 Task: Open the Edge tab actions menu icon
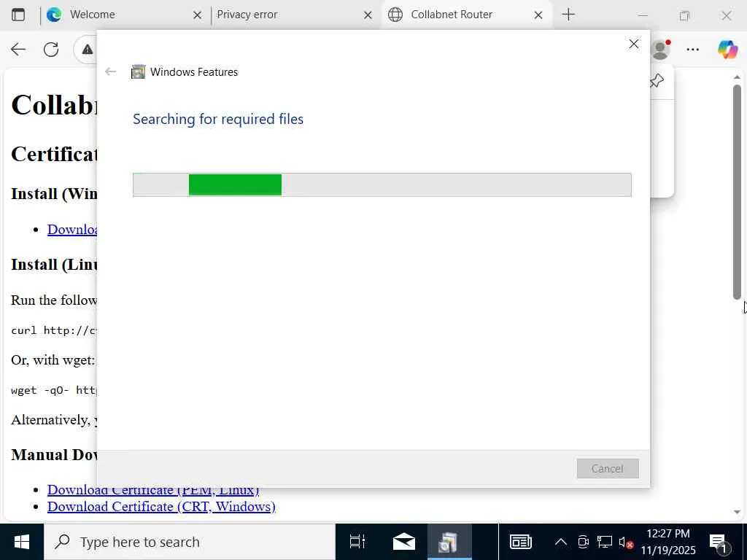pyautogui.click(x=18, y=15)
